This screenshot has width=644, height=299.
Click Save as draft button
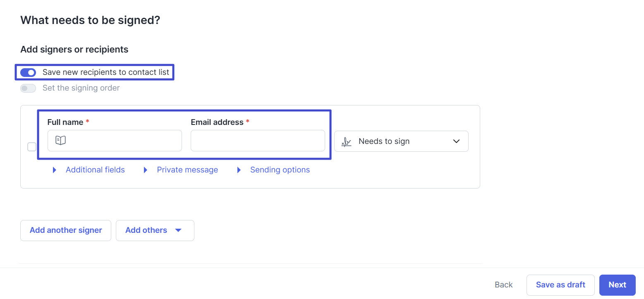[x=560, y=285]
